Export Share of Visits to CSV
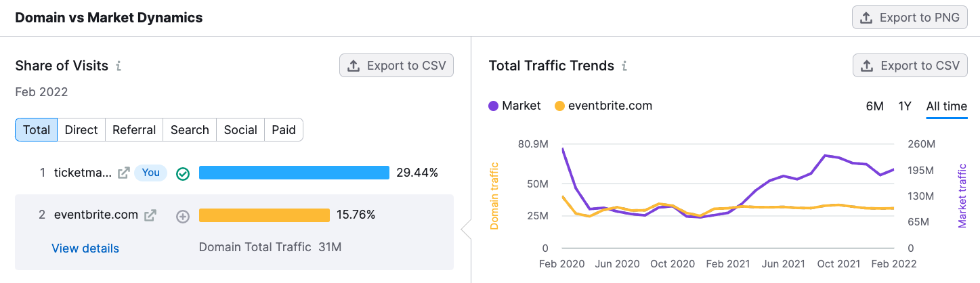 [396, 66]
